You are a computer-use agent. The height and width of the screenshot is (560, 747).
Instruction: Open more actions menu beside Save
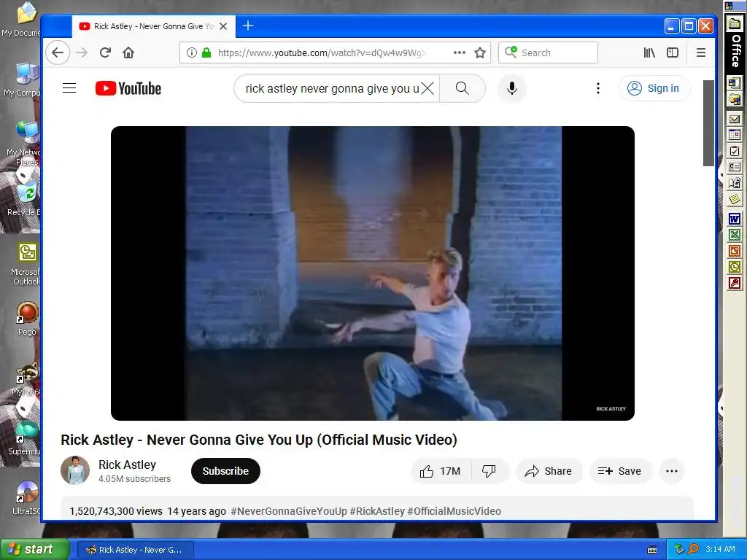[x=672, y=471]
